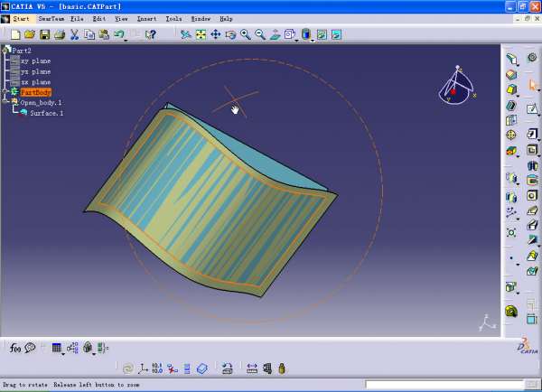Click the Measure Between icon
The height and width of the screenshot is (392, 542).
(252, 369)
